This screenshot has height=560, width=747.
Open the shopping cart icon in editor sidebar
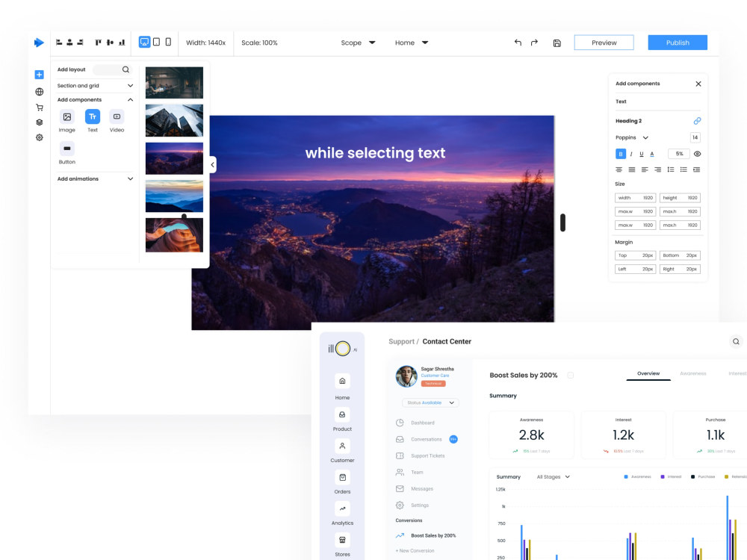coord(40,108)
